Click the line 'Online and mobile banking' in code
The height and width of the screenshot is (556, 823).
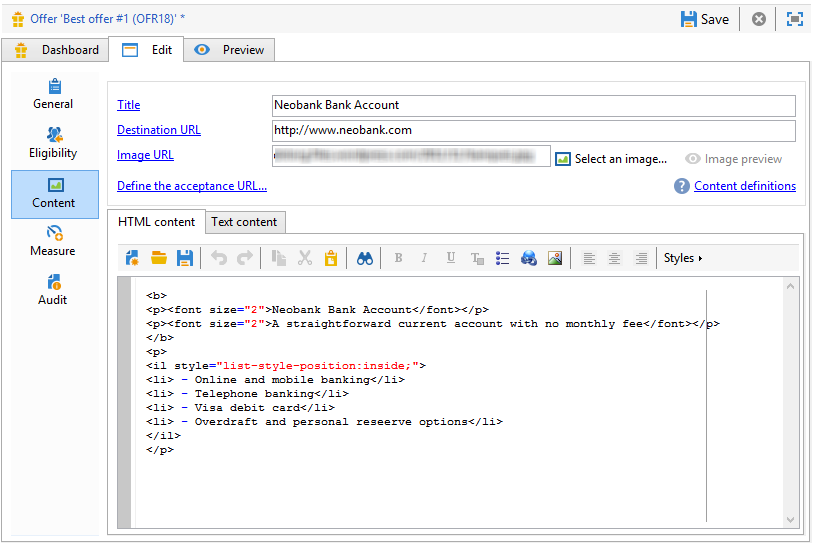point(275,380)
